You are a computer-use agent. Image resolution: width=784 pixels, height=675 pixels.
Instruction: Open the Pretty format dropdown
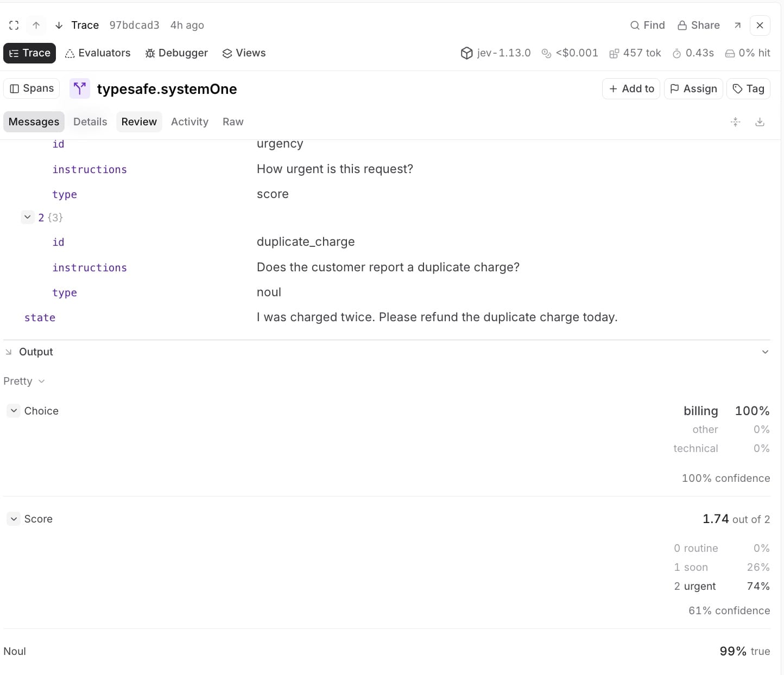(24, 381)
